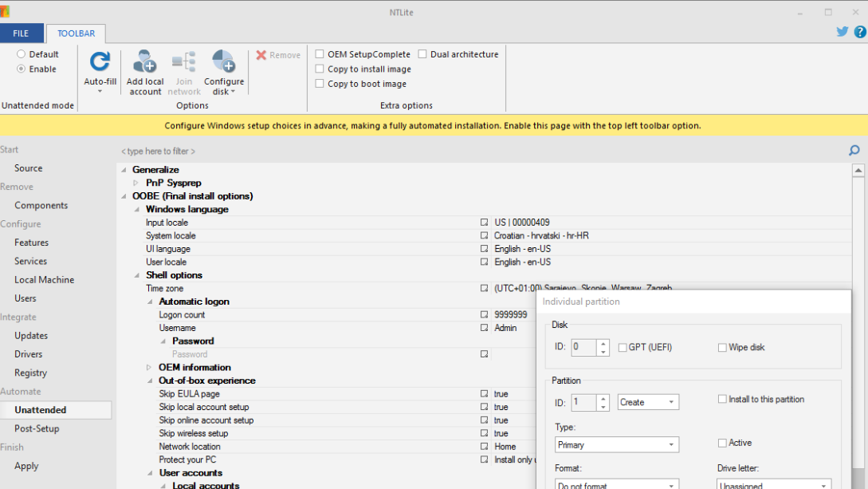Open the Services page
Screen dimensions: 868x489
[30, 261]
